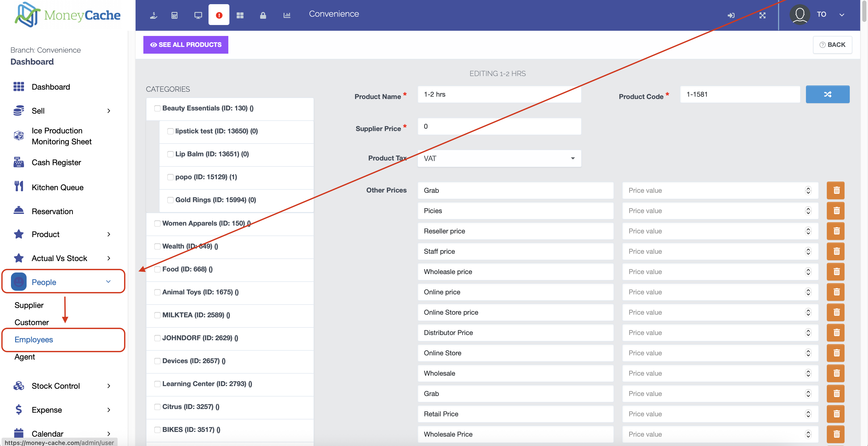Screen dimensions: 868x446
Task: Click shuffle button to generate product code
Action: 827,94
